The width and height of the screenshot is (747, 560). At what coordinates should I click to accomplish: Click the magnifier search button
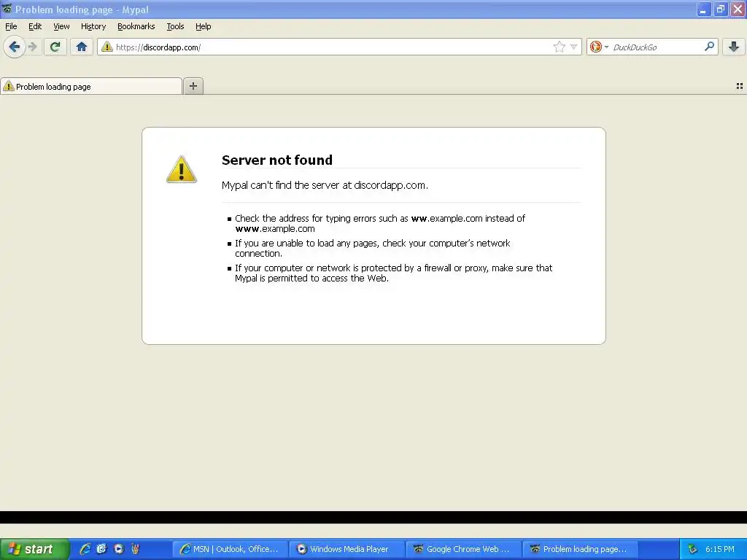pyautogui.click(x=709, y=47)
